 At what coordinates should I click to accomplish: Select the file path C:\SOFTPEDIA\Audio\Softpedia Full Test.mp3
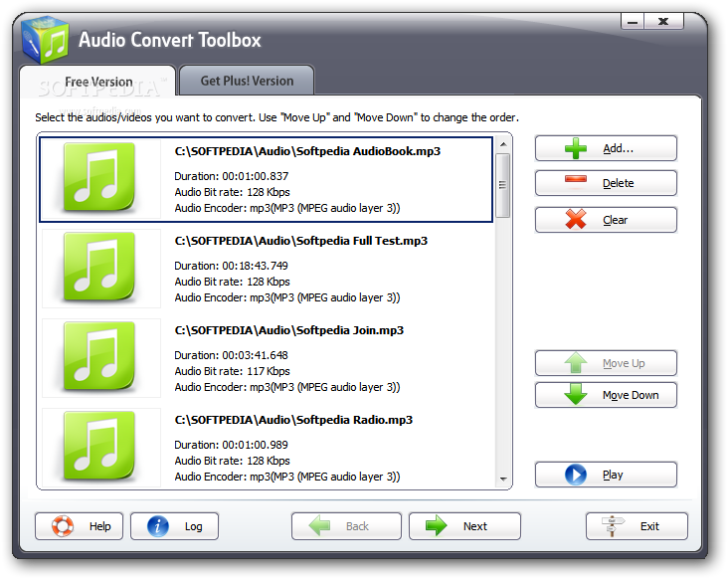coord(301,241)
